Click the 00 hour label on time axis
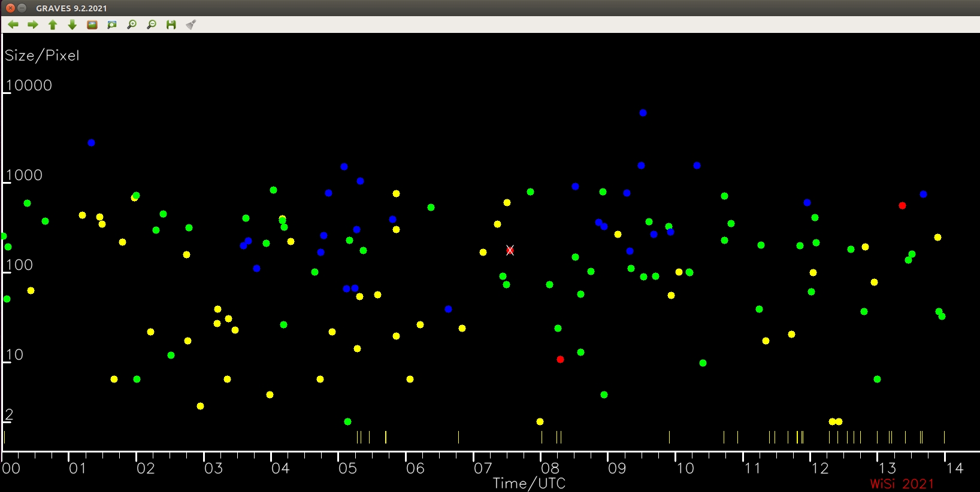Screen dimensions: 980x492 point(11,468)
